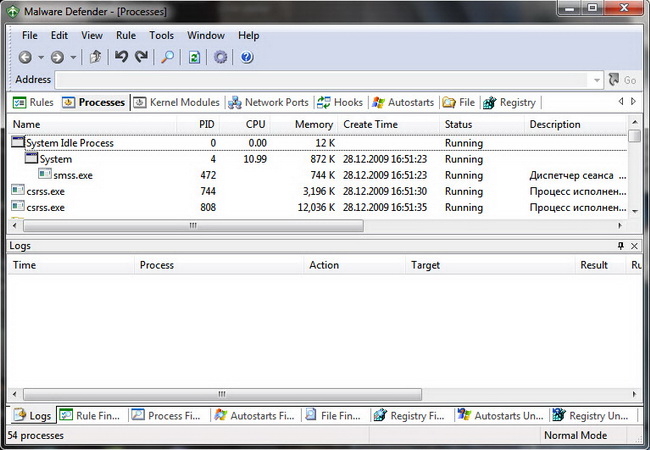Collapse the System process tree node
The width and height of the screenshot is (650, 450).
(x=31, y=159)
